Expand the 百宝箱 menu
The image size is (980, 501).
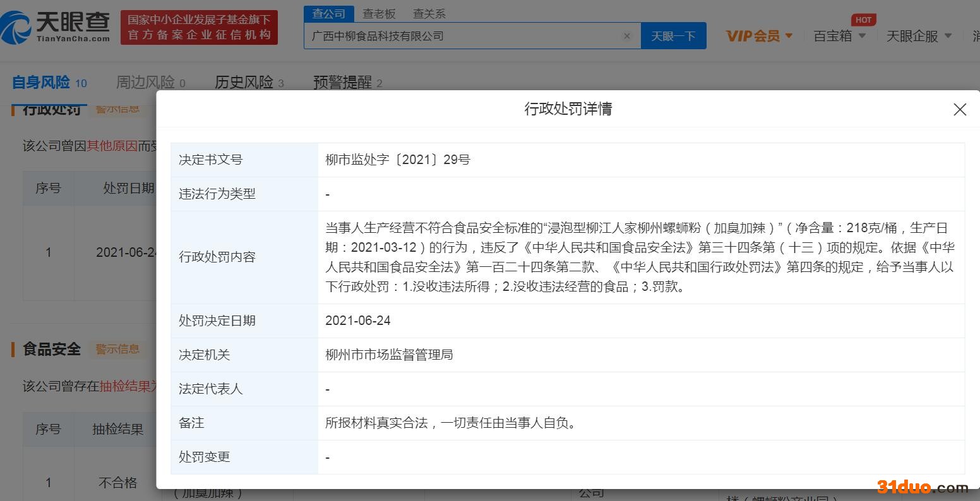click(x=840, y=37)
